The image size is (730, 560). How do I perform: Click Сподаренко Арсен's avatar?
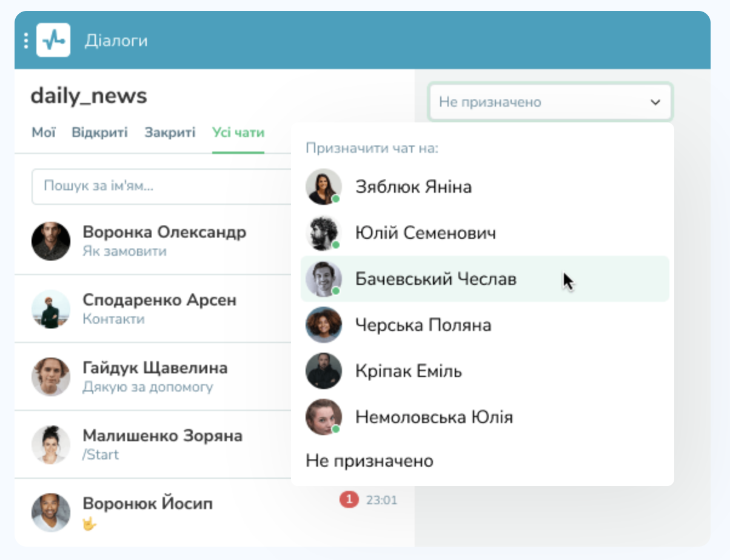click(51, 309)
